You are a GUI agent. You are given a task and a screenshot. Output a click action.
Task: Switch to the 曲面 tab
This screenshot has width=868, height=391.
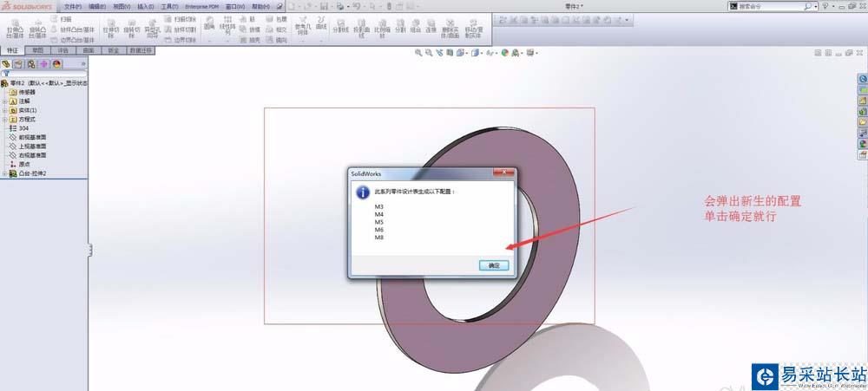[x=89, y=50]
